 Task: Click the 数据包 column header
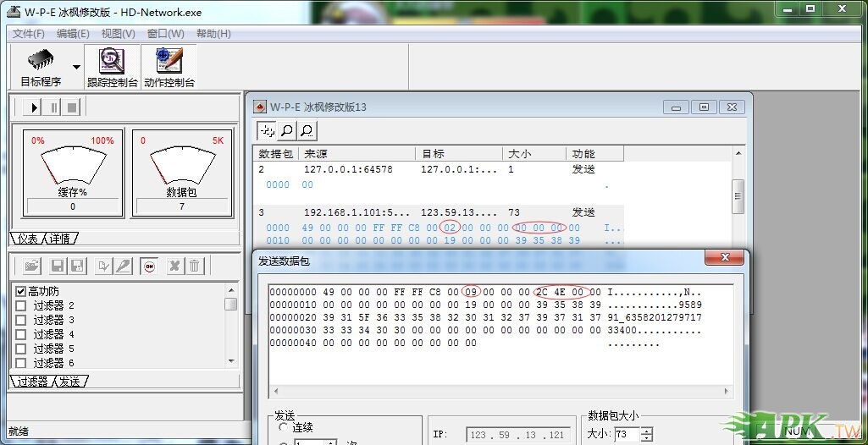click(x=276, y=154)
